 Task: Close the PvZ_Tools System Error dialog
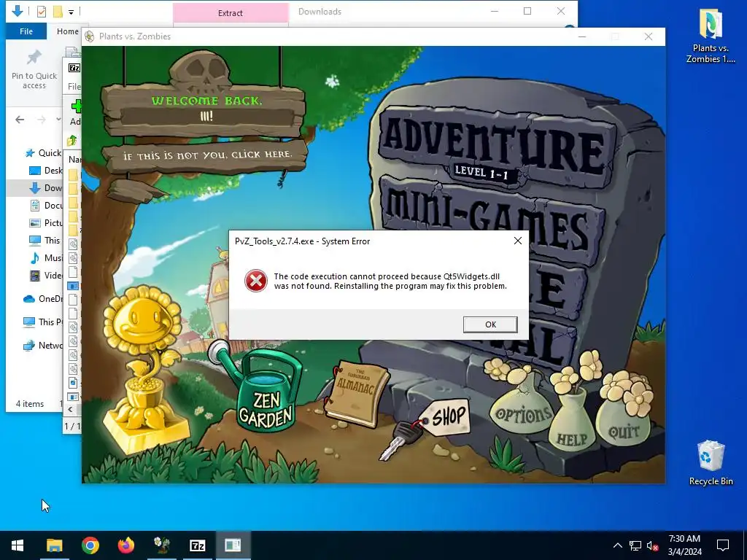518,241
